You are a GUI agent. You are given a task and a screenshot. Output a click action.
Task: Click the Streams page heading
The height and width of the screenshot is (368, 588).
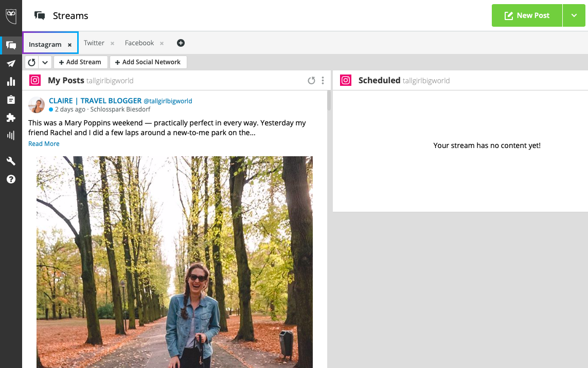[70, 16]
